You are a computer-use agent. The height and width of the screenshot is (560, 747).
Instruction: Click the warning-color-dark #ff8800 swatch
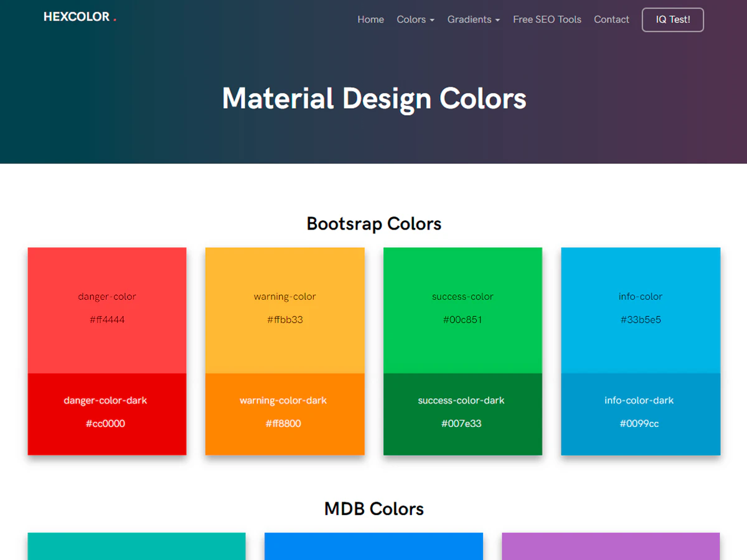284,414
